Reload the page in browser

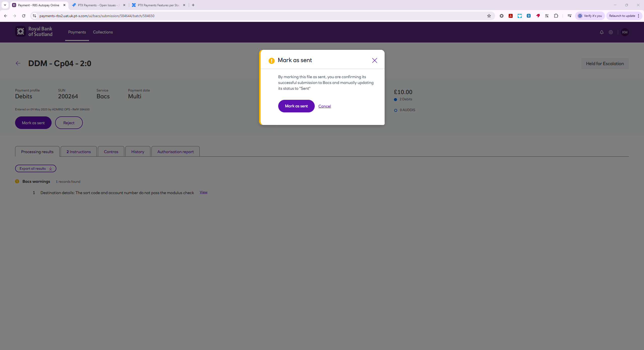(24, 16)
